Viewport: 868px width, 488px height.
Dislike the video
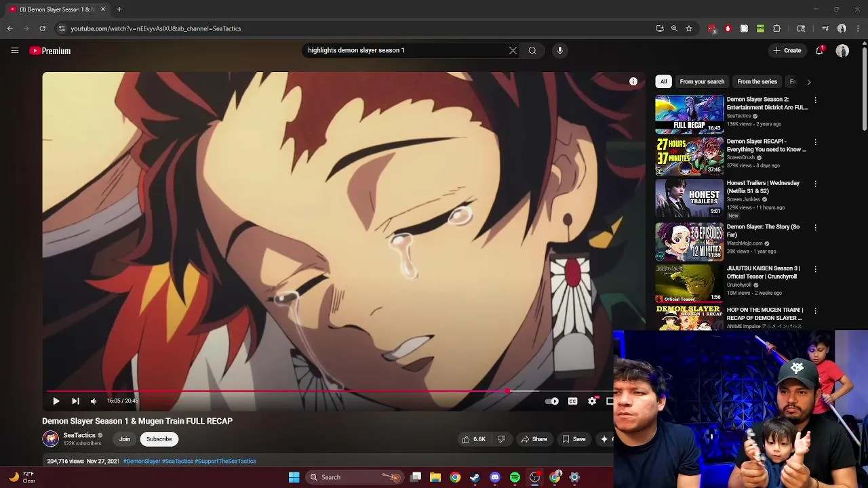pyautogui.click(x=501, y=439)
